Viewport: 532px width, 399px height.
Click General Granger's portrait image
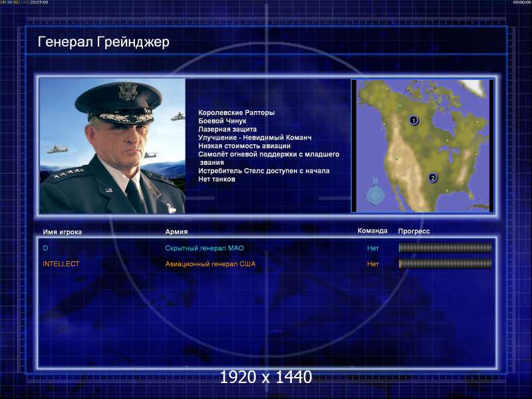[112, 146]
